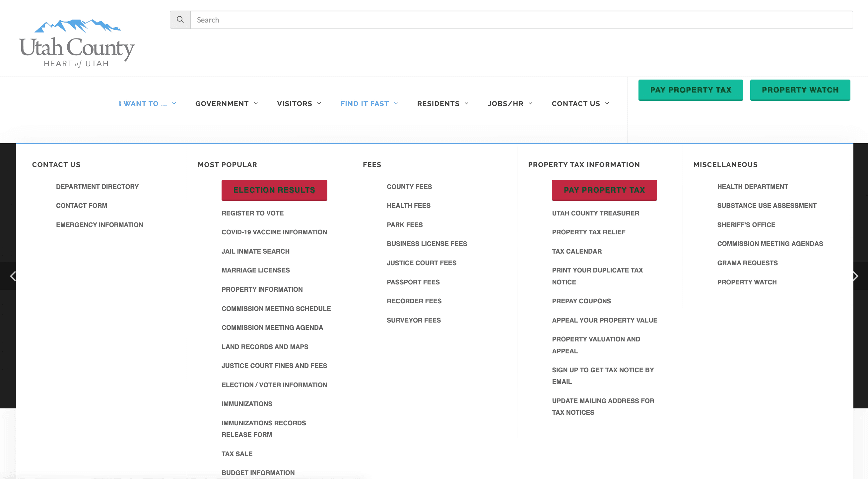868x479 pixels.
Task: Click the green Pay Property Tax button
Action: 691,90
